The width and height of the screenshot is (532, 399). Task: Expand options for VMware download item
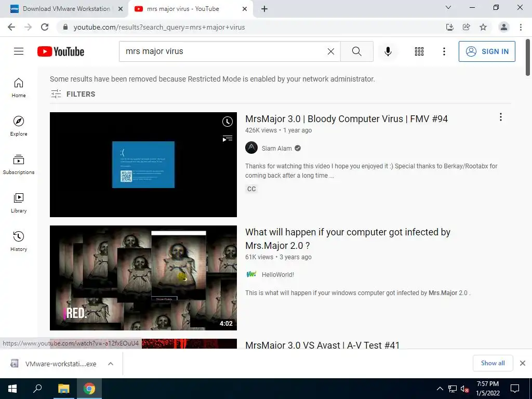point(111,364)
